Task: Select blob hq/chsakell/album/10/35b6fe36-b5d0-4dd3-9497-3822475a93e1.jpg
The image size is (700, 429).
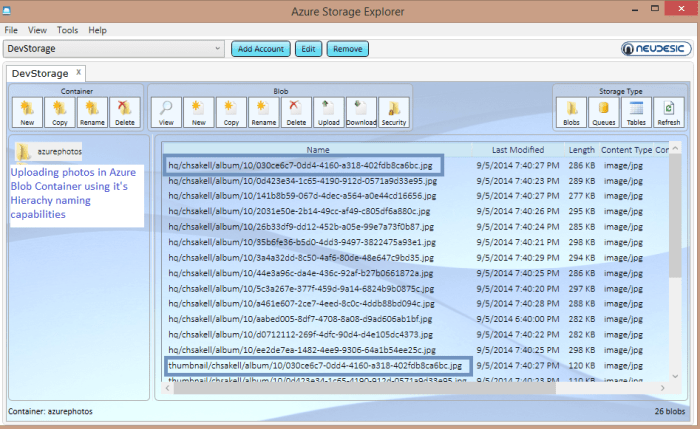Action: [302, 242]
